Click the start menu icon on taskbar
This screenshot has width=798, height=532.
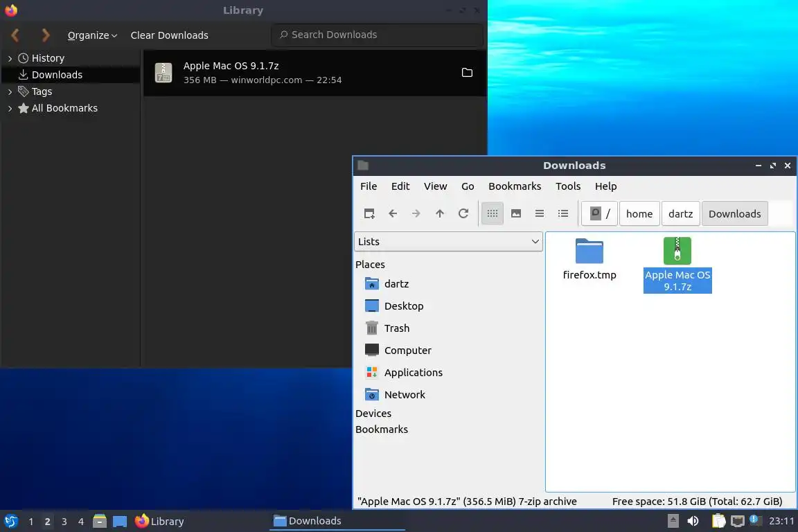10,522
